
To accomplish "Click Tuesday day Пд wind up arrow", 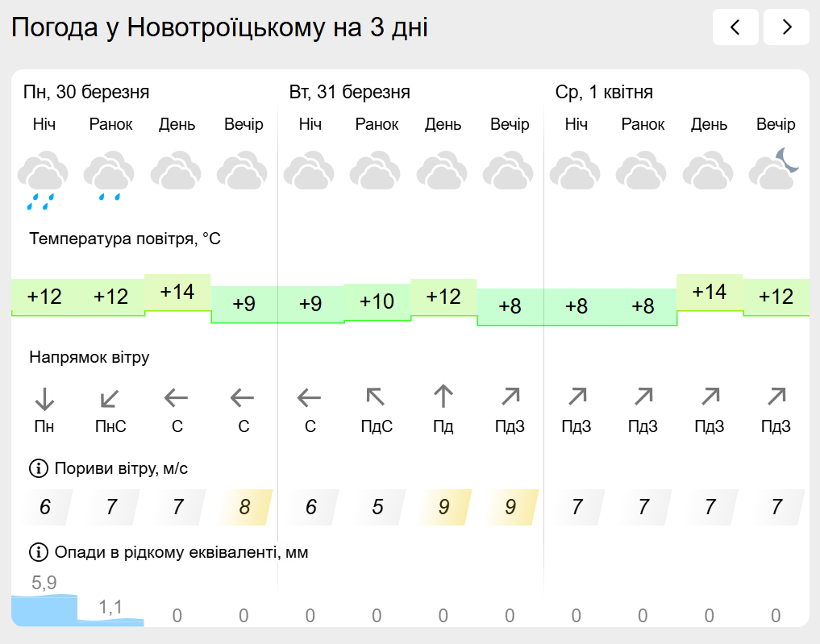I will 443,397.
